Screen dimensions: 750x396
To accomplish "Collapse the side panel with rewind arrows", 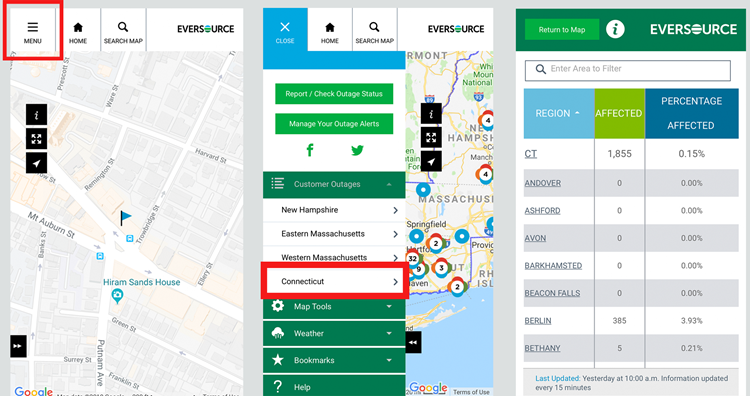I will point(413,342).
